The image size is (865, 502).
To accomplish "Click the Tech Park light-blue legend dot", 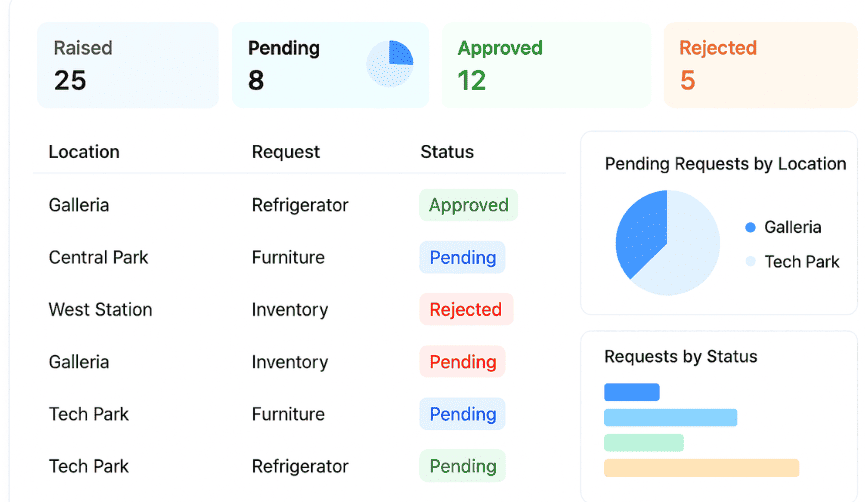I will [x=750, y=262].
